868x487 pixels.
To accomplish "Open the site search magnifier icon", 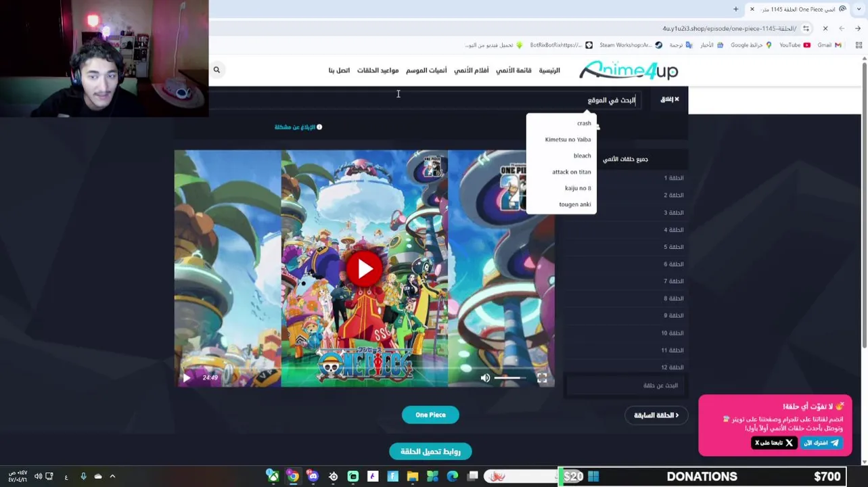I will (x=216, y=70).
